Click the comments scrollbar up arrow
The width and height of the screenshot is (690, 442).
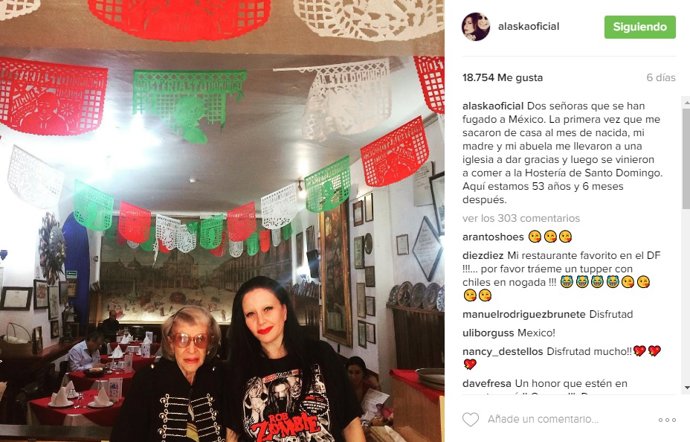pos(686,102)
